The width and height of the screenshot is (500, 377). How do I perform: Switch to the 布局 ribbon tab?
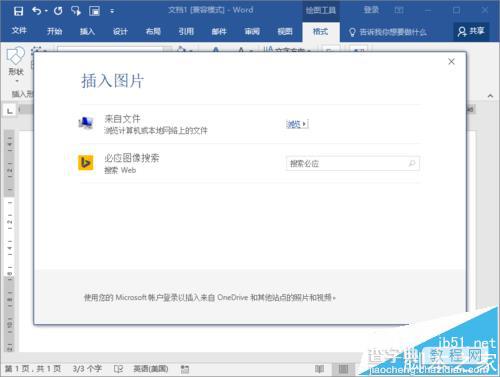(153, 32)
